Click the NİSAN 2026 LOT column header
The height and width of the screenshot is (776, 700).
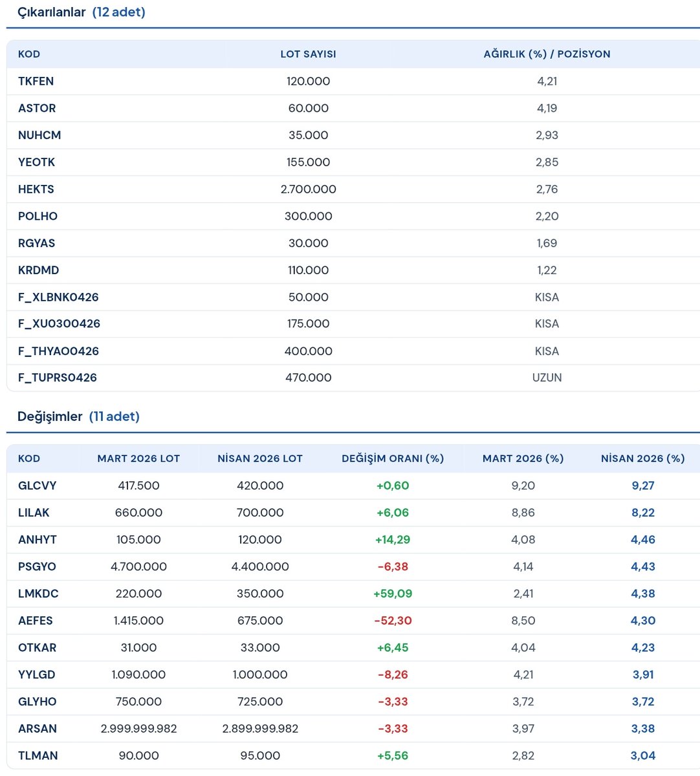click(260, 458)
